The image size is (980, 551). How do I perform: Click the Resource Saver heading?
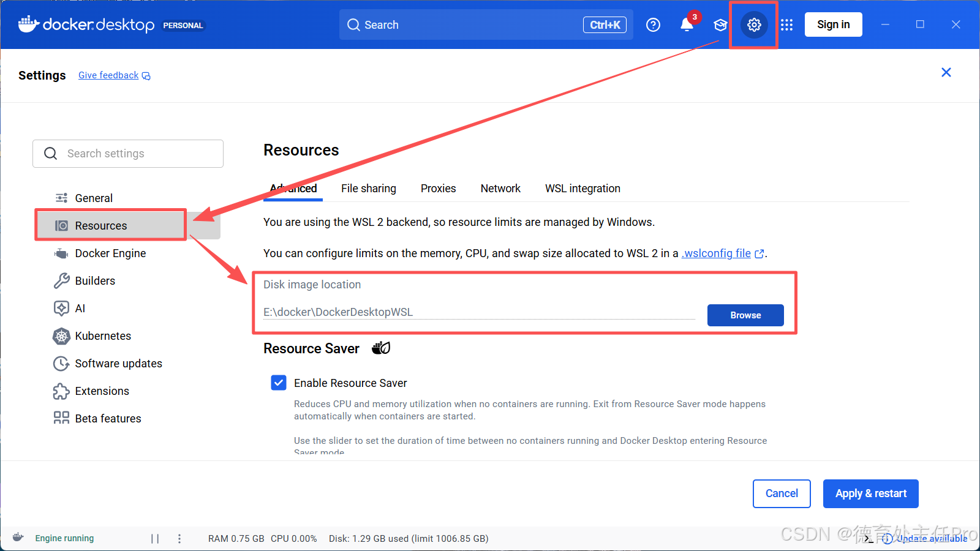coord(311,348)
